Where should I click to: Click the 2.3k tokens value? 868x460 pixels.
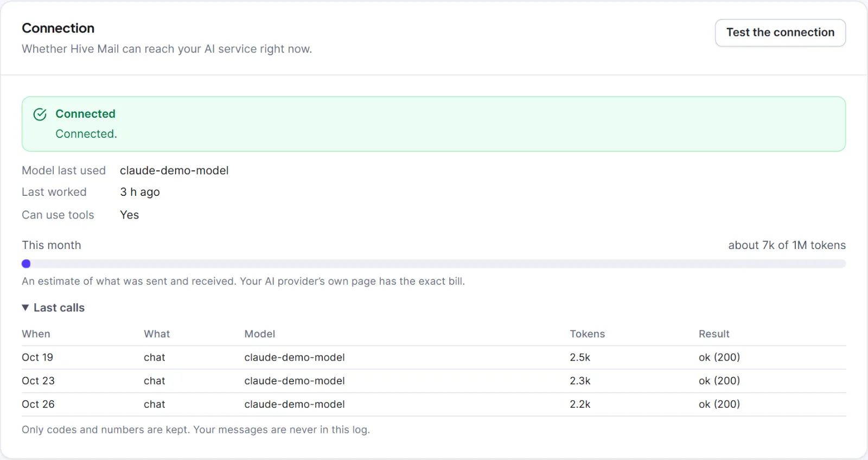580,381
